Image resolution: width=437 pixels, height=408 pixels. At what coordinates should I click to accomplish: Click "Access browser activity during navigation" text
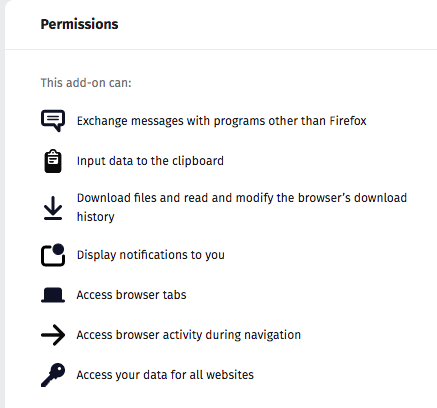click(x=189, y=335)
